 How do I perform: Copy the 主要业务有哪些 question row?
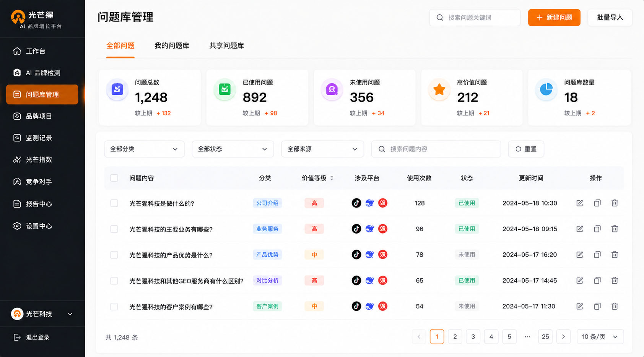(x=597, y=229)
